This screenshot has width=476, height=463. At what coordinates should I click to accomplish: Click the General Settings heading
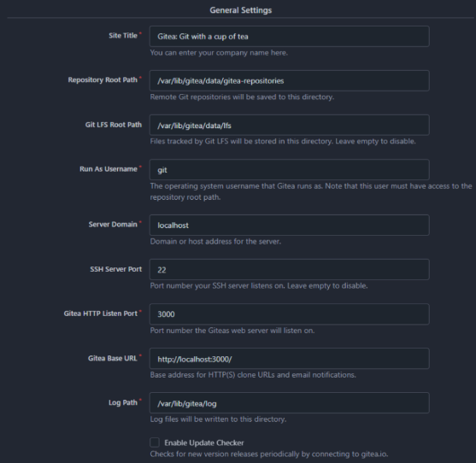point(241,10)
